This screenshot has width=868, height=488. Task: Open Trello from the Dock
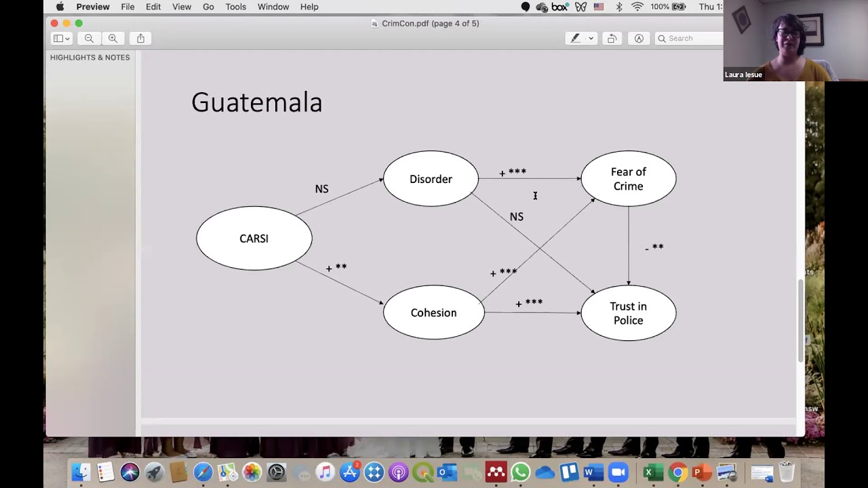pos(569,472)
